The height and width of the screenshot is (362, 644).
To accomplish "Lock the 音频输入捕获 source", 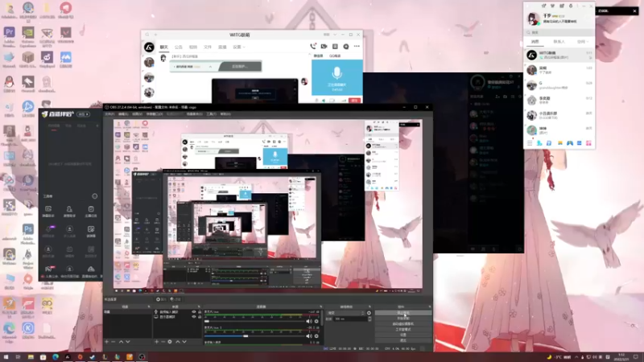I will tap(200, 312).
